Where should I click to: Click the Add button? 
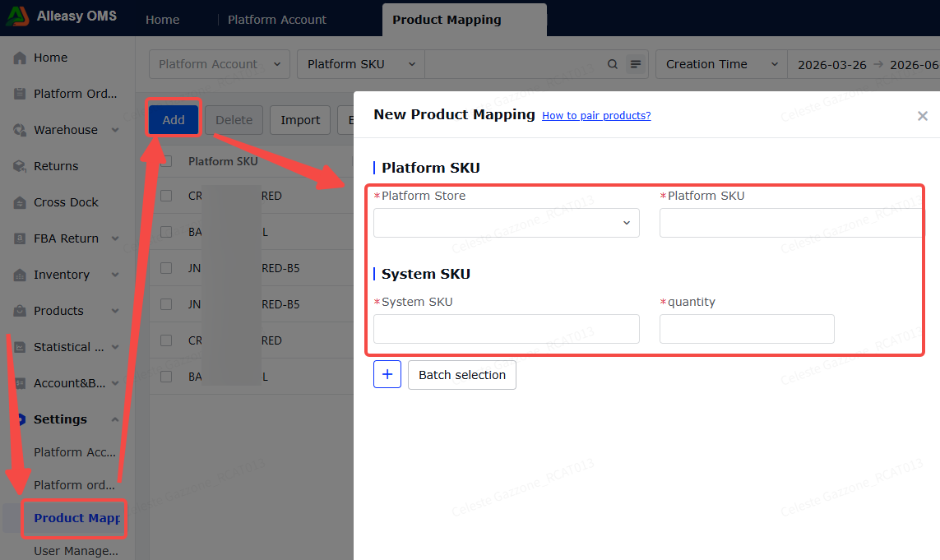(174, 120)
